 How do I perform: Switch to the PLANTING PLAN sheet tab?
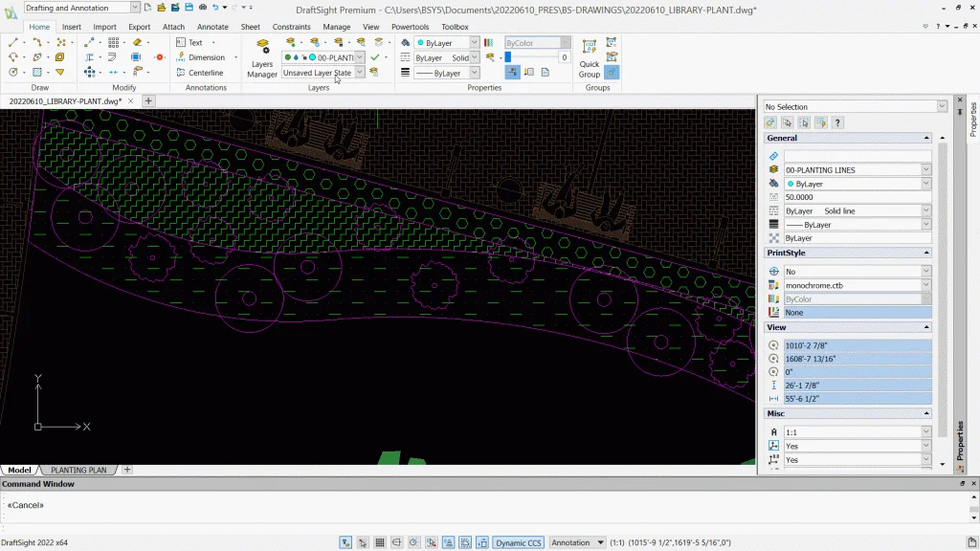[x=78, y=470]
